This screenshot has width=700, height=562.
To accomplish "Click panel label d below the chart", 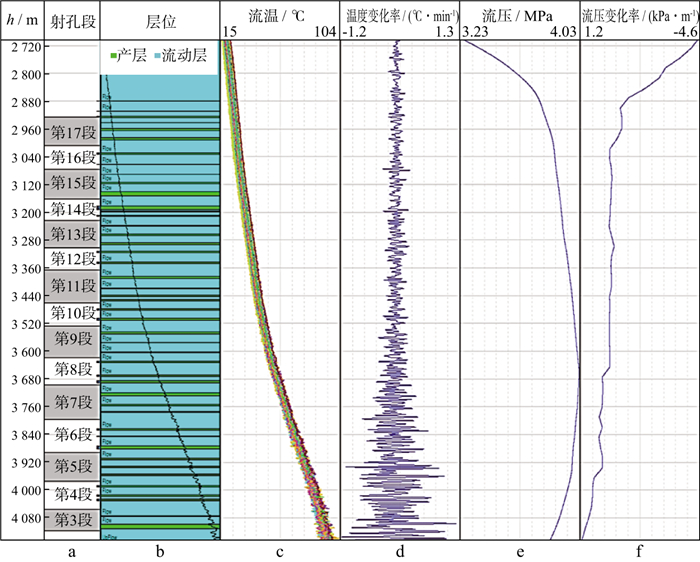I will tap(400, 550).
